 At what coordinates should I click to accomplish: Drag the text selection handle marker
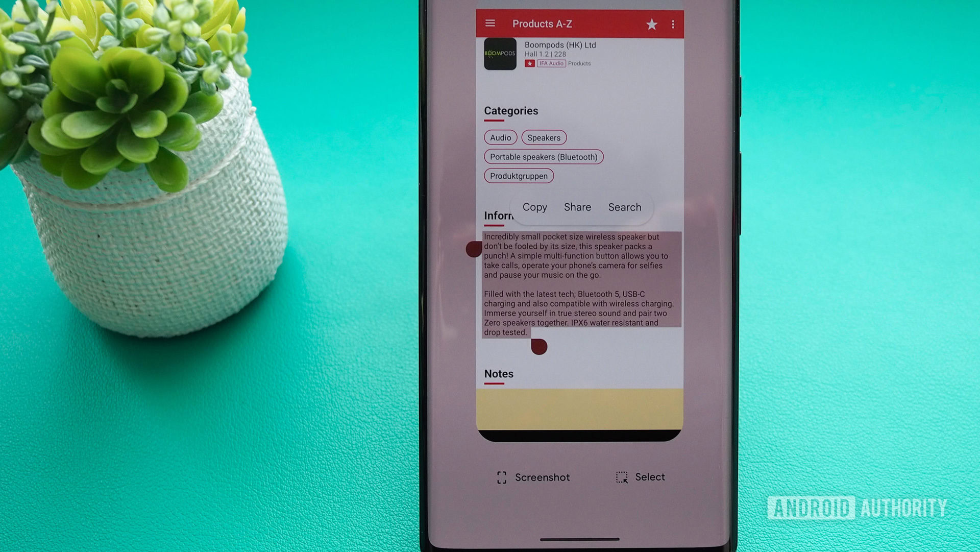tap(538, 345)
